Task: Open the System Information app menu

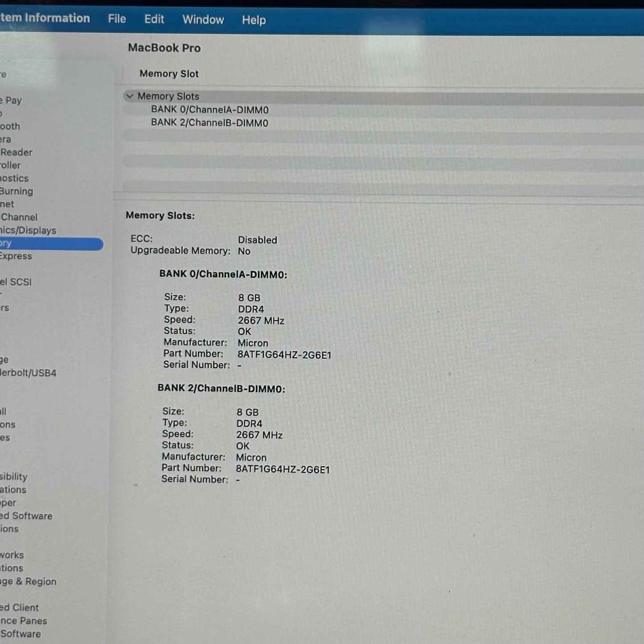Action: [45, 18]
